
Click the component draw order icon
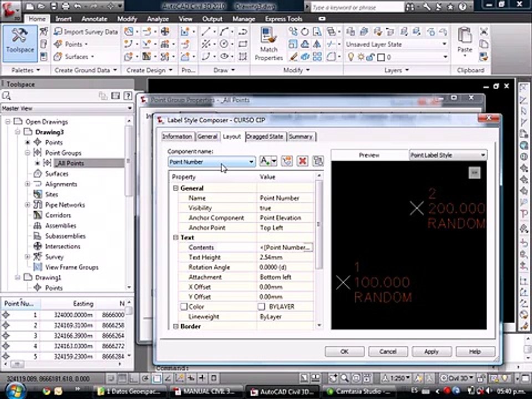coord(318,161)
